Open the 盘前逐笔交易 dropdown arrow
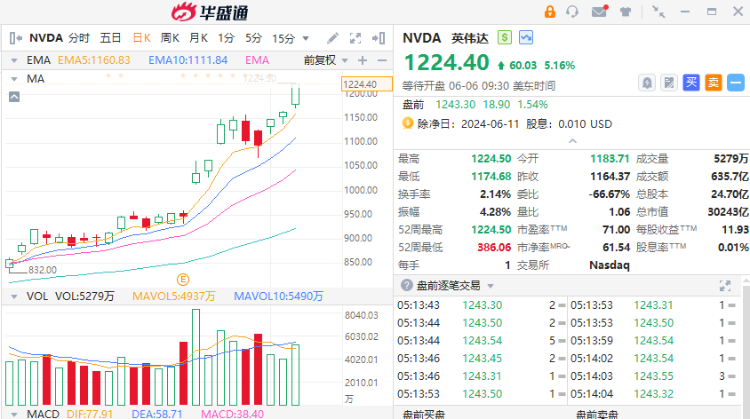The width and height of the screenshot is (750, 419). click(x=490, y=286)
